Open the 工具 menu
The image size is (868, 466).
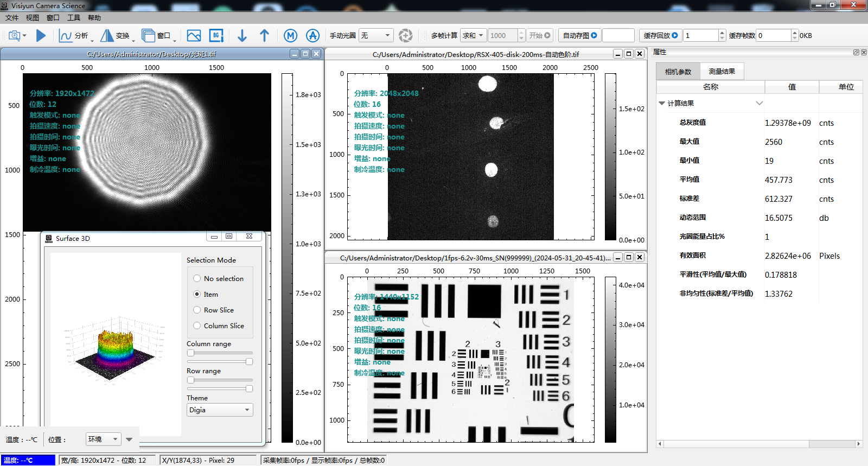(x=74, y=18)
